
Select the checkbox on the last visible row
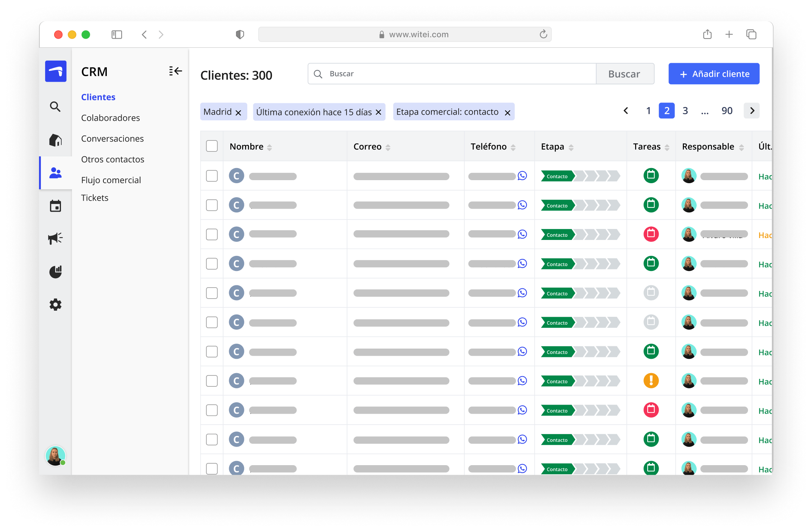tap(212, 468)
